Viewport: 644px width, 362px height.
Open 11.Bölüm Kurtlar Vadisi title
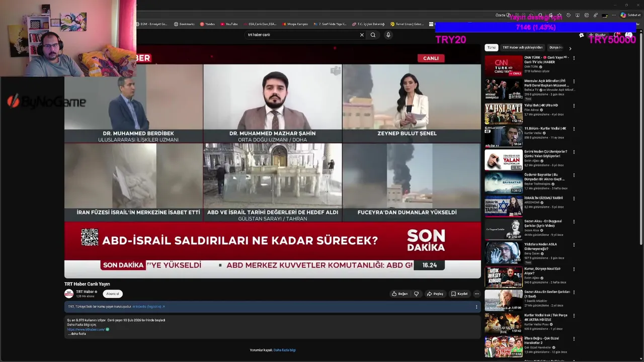pos(545,128)
